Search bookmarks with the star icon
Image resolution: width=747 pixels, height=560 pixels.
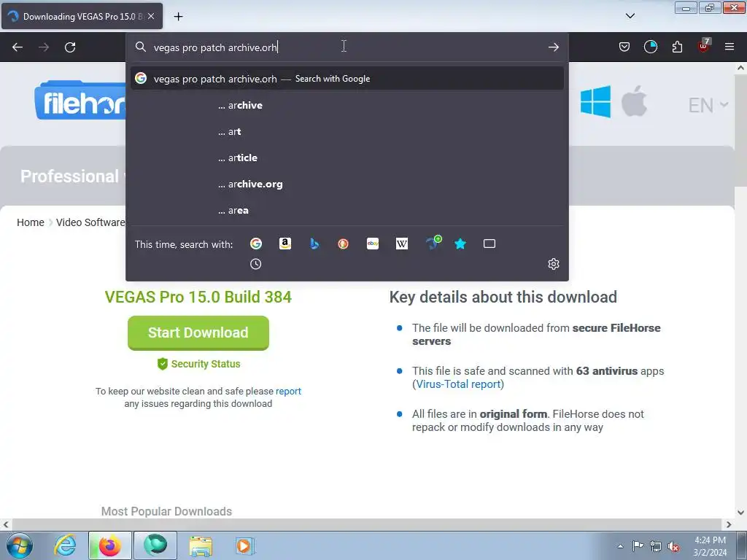point(460,244)
